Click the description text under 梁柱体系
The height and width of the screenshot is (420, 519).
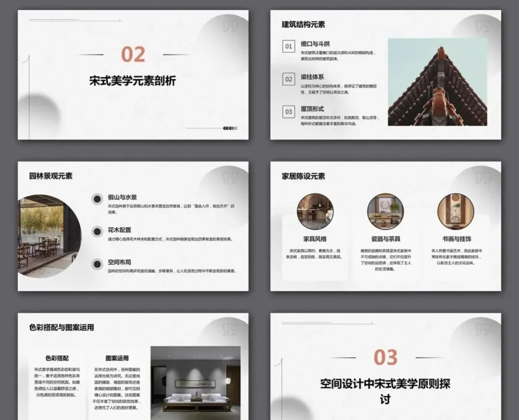tap(338, 89)
